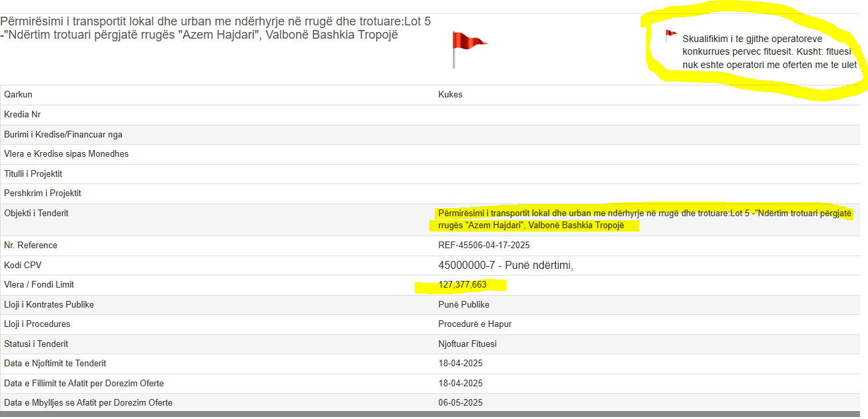
Task: Select the tender title heading at the top
Action: [215, 28]
